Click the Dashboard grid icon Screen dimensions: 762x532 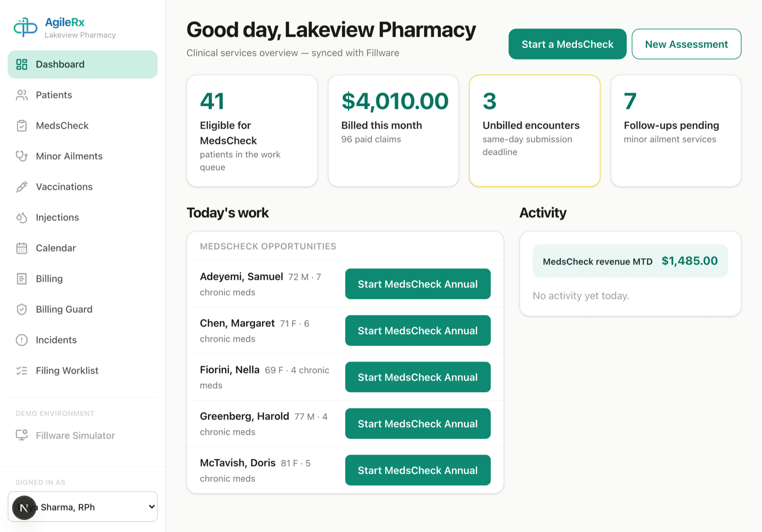tap(22, 64)
